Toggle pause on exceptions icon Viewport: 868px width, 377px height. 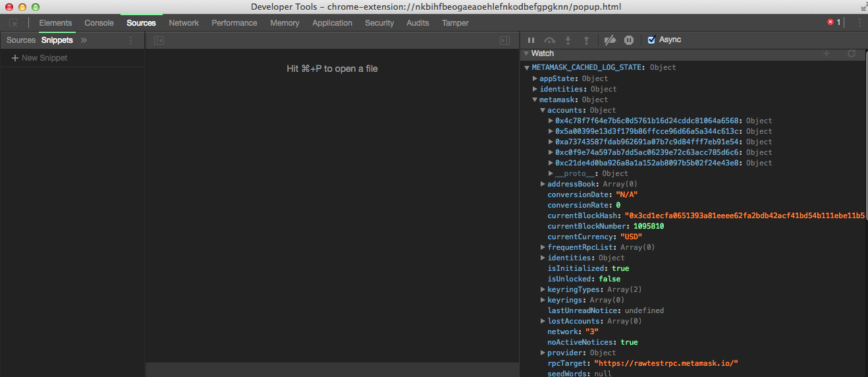(629, 40)
